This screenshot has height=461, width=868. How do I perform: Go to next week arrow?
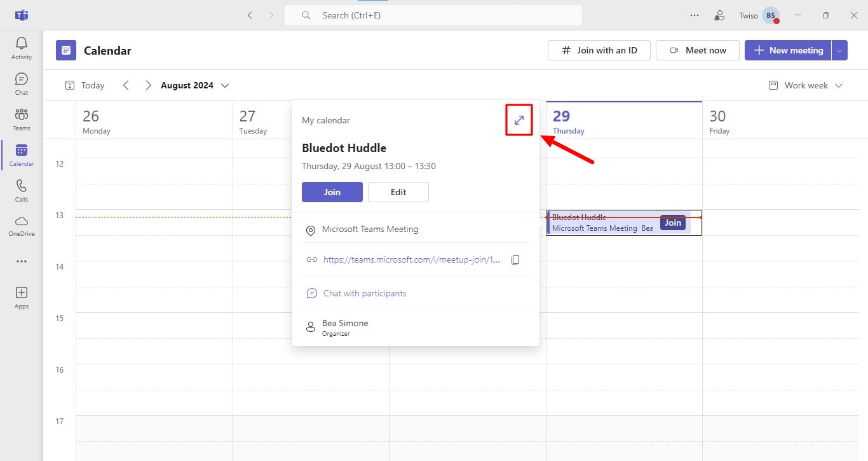pyautogui.click(x=148, y=85)
